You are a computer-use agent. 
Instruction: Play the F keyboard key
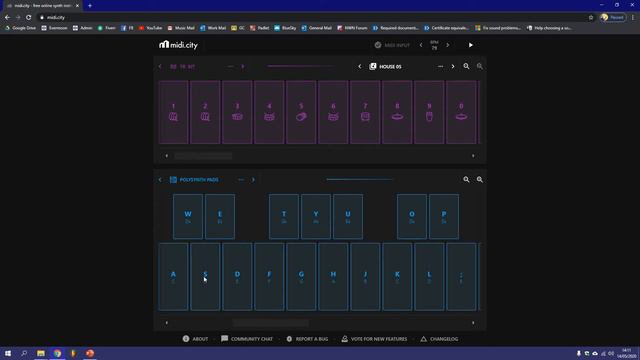coord(269,277)
